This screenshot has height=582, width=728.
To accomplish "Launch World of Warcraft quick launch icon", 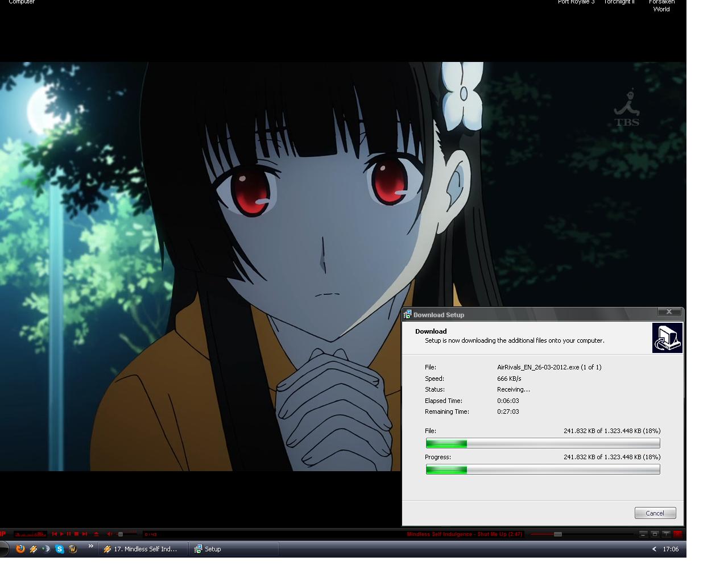I will pyautogui.click(x=73, y=549).
